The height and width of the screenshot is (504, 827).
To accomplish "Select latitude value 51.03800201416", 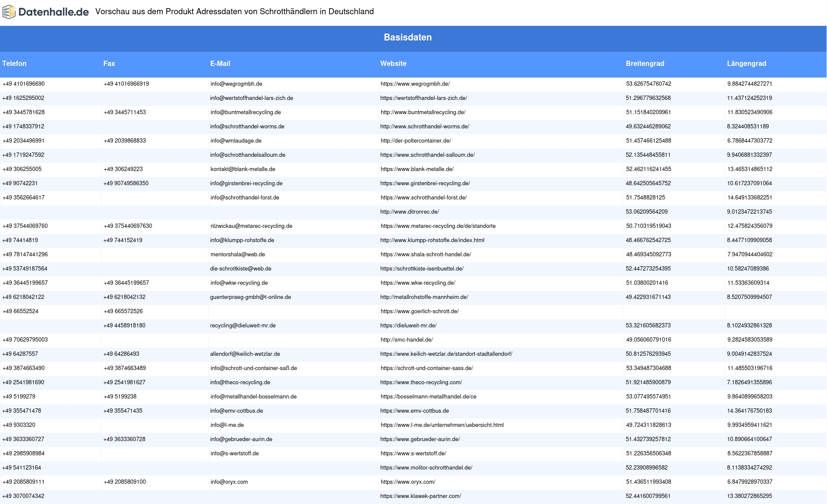I will click(647, 283).
